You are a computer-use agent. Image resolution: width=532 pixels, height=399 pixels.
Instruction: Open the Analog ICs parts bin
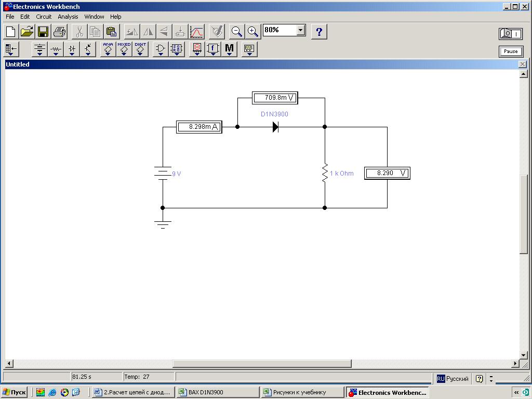tap(108, 49)
